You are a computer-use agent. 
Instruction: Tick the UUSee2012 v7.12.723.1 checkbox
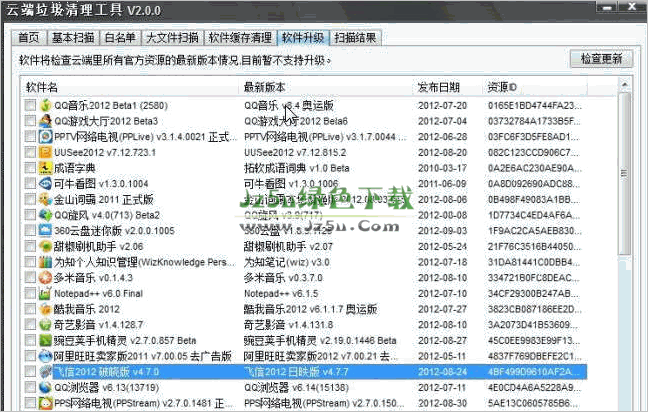coord(30,152)
